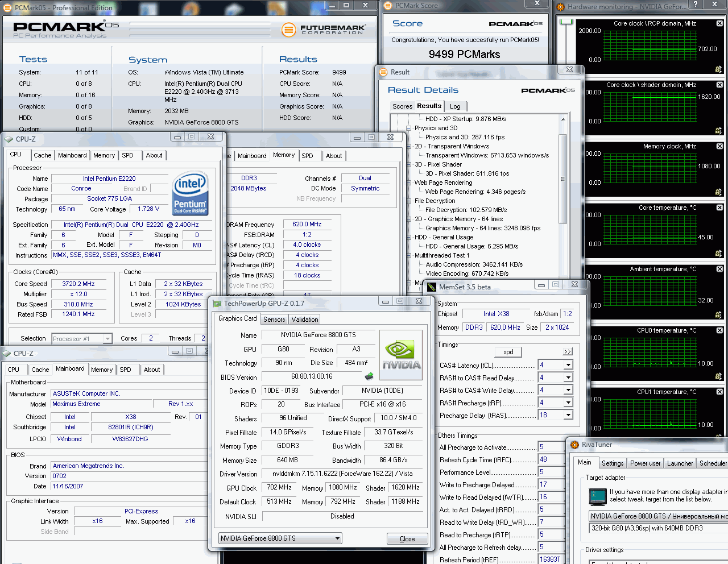The height and width of the screenshot is (564, 728).
Task: Click the Write to Precharge Delayed field
Action: click(551, 484)
